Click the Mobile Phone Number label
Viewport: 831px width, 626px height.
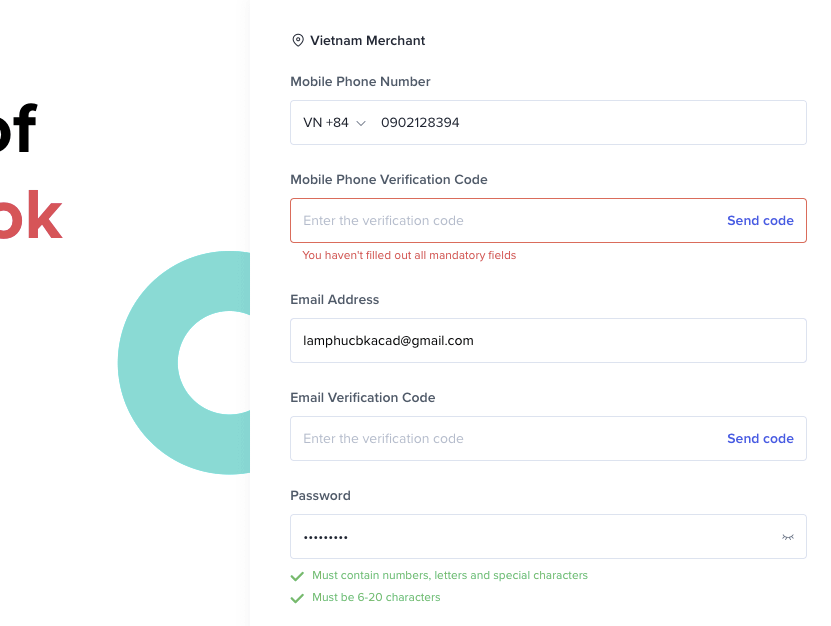tap(360, 82)
